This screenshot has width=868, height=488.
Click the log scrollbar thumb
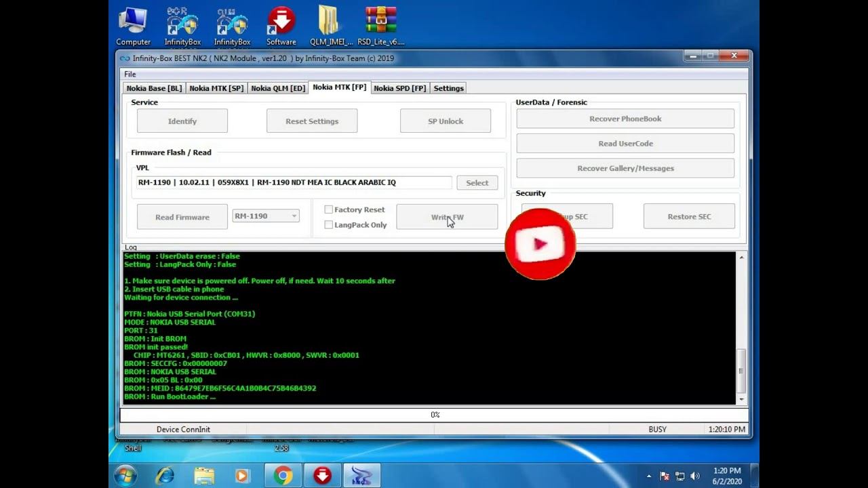point(741,371)
